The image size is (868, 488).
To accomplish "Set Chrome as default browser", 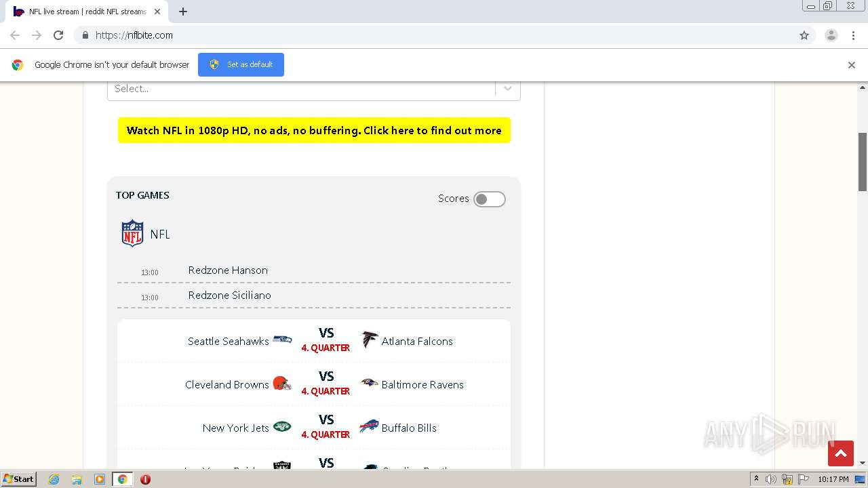I will 241,64.
